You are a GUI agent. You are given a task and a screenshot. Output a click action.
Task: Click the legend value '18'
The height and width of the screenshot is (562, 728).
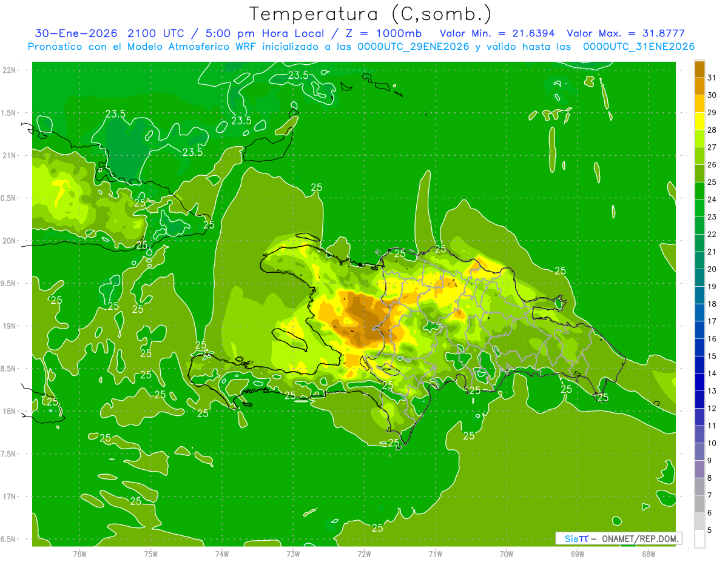pyautogui.click(x=712, y=304)
